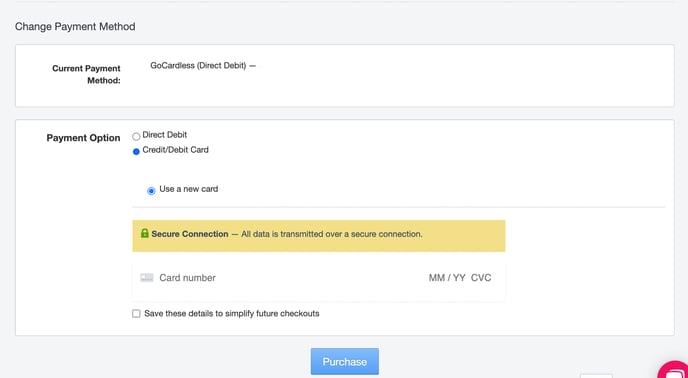Click the GoCardless (Direct Debit) payment text
This screenshot has height=378, width=688.
[x=198, y=66]
